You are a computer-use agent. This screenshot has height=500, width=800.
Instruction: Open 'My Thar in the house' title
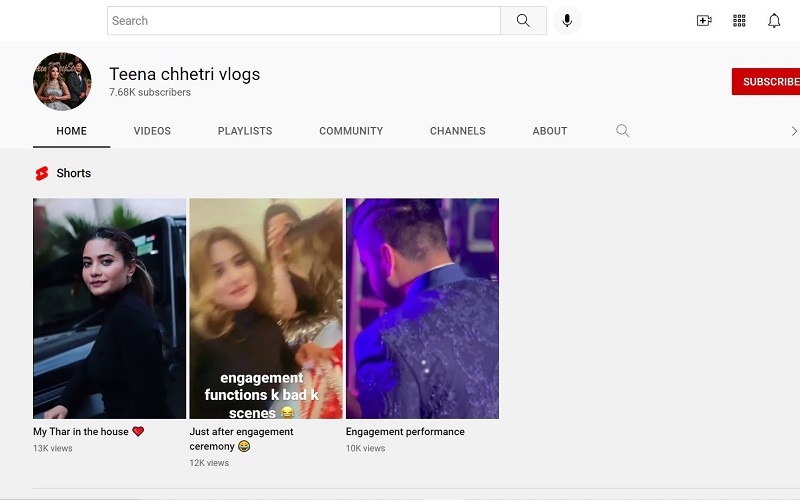89,432
